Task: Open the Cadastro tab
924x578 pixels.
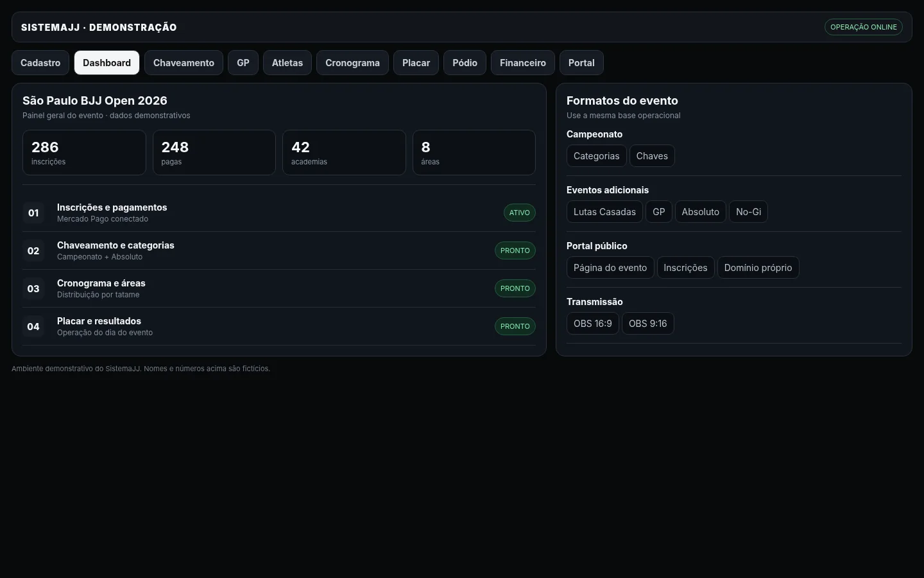Action: 40,63
